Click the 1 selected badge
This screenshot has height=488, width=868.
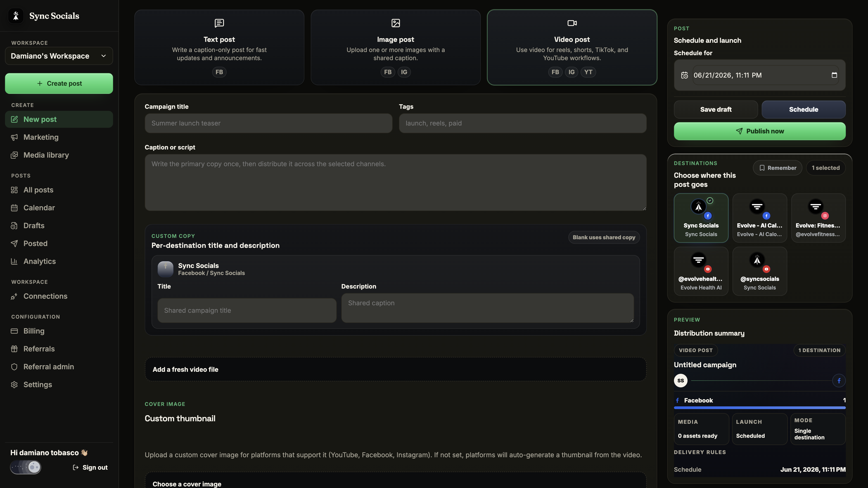pos(825,168)
